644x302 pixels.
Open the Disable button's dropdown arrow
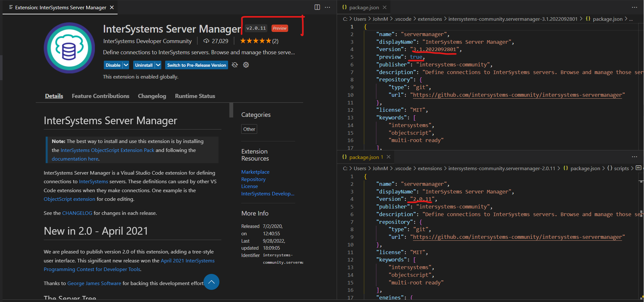[x=126, y=65]
